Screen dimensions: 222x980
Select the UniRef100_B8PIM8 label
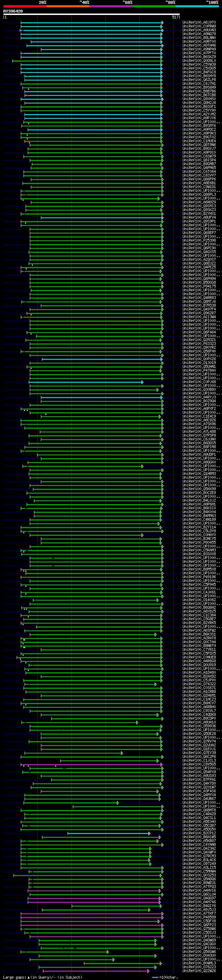click(x=199, y=447)
